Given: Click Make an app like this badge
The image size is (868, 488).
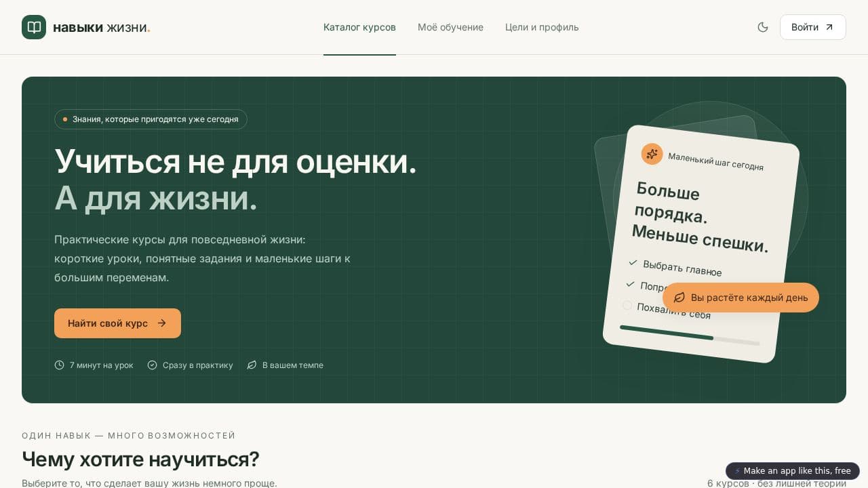Looking at the screenshot, I should click(x=793, y=471).
